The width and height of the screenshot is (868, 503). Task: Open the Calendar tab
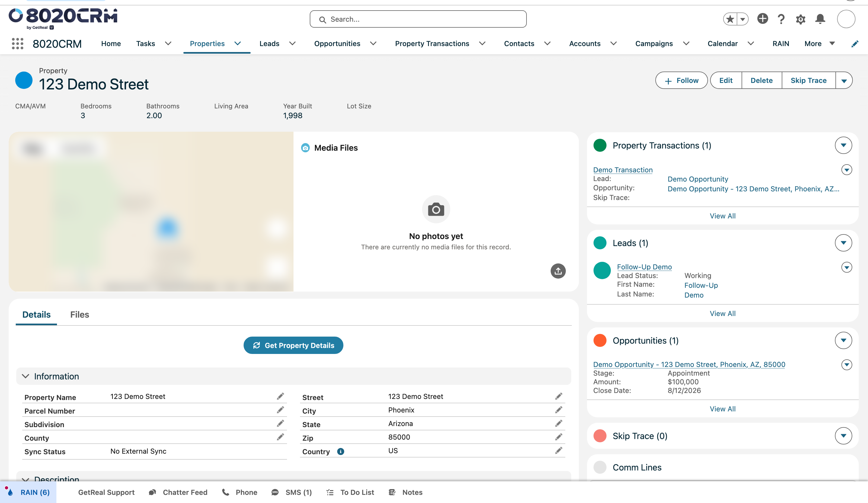[722, 43]
